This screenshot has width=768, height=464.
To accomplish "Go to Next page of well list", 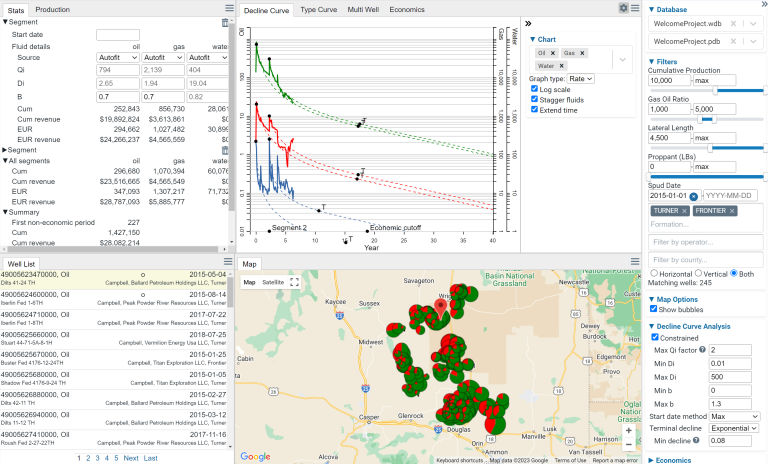I will click(x=131, y=458).
